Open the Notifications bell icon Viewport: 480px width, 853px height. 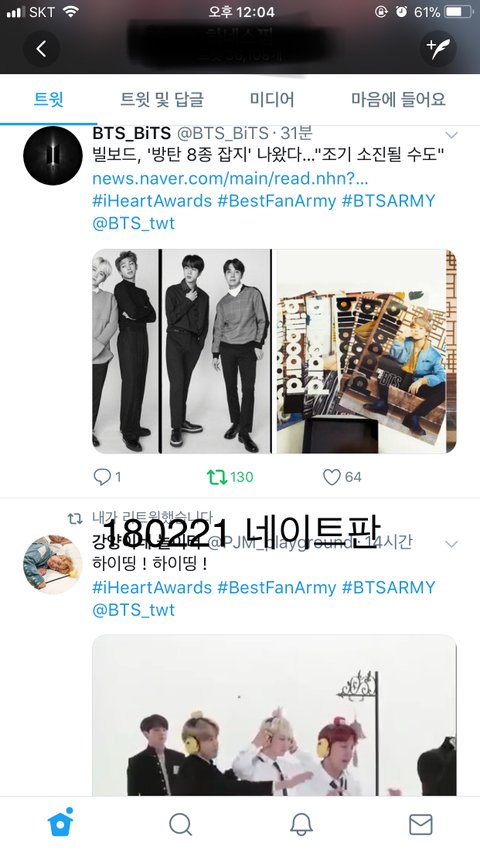(301, 824)
